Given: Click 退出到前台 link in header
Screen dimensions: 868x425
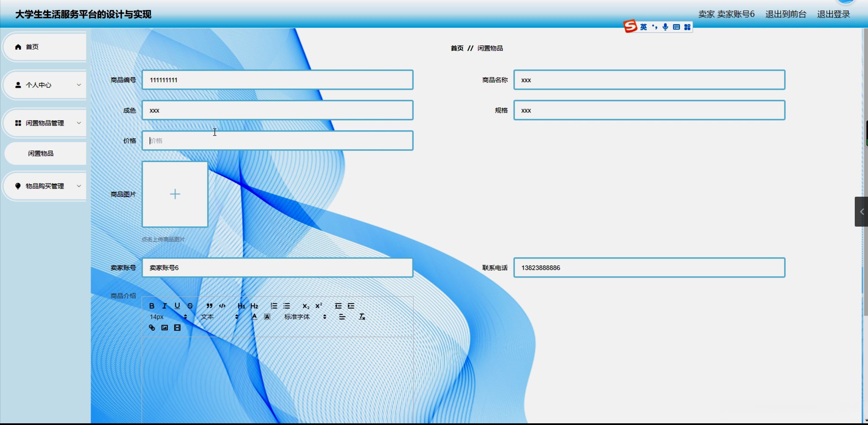Looking at the screenshot, I should click(x=786, y=14).
